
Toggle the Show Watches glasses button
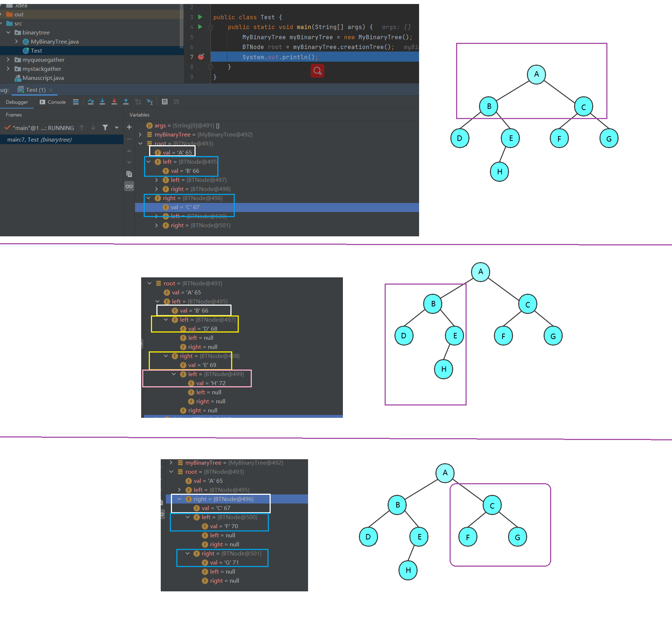click(129, 187)
